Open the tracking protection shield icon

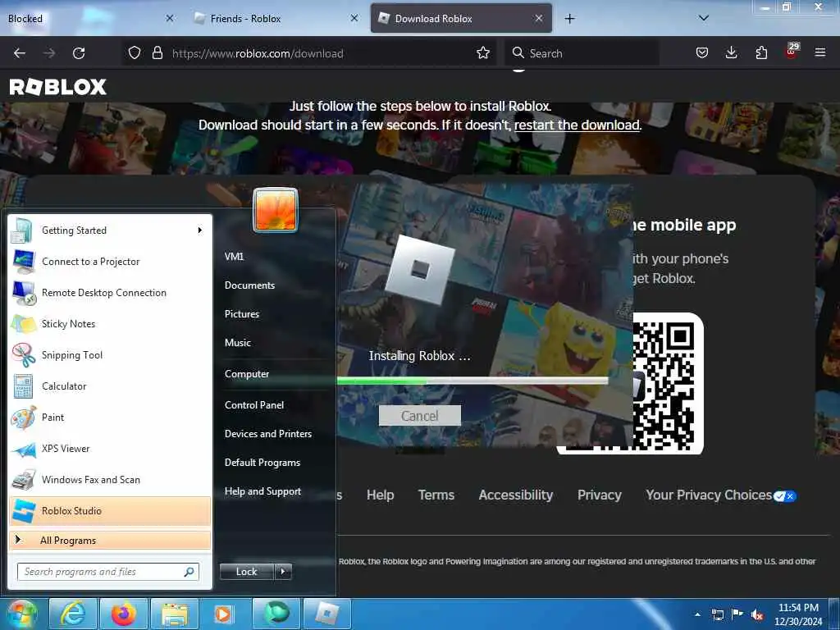[x=135, y=53]
